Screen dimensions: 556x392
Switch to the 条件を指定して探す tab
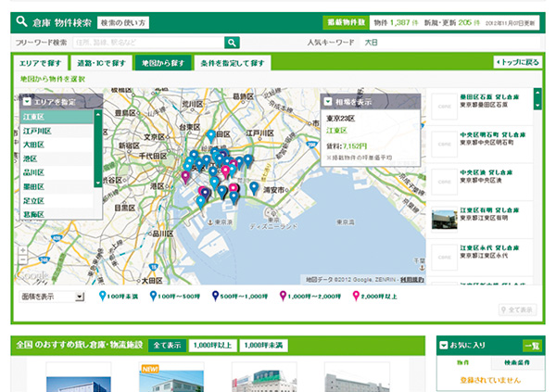click(x=231, y=63)
